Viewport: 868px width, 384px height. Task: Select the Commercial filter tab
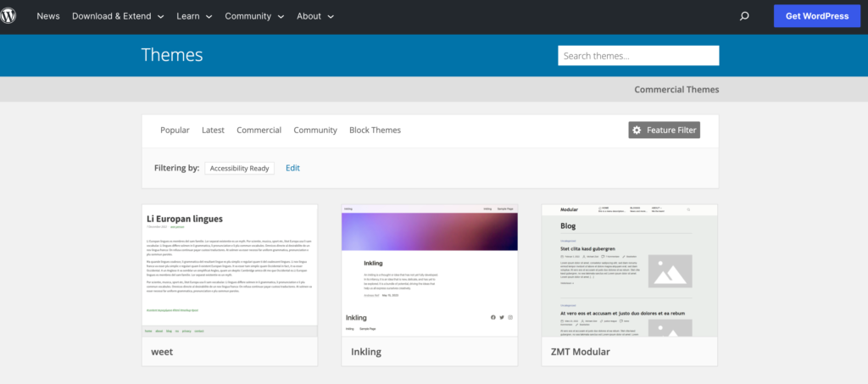pos(259,131)
